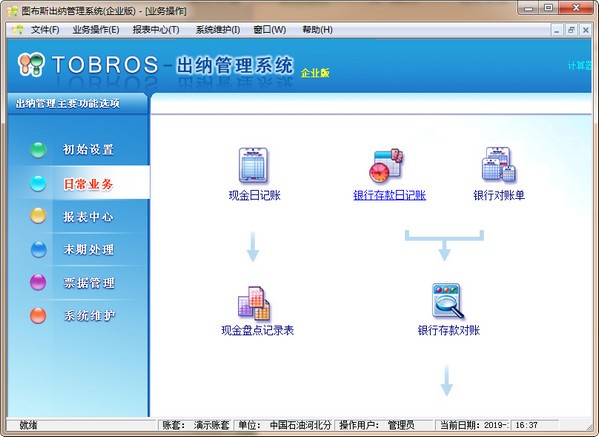Screen dimensions: 599x437
Task: Maximize the main application window
Action: [549, 8]
